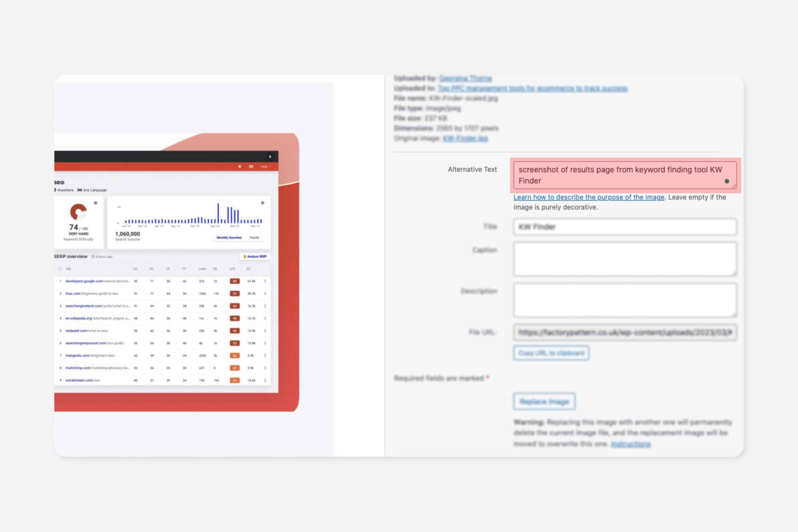Open 'Learn how to describe the purpose' link
The width and height of the screenshot is (798, 532).
pyautogui.click(x=588, y=197)
